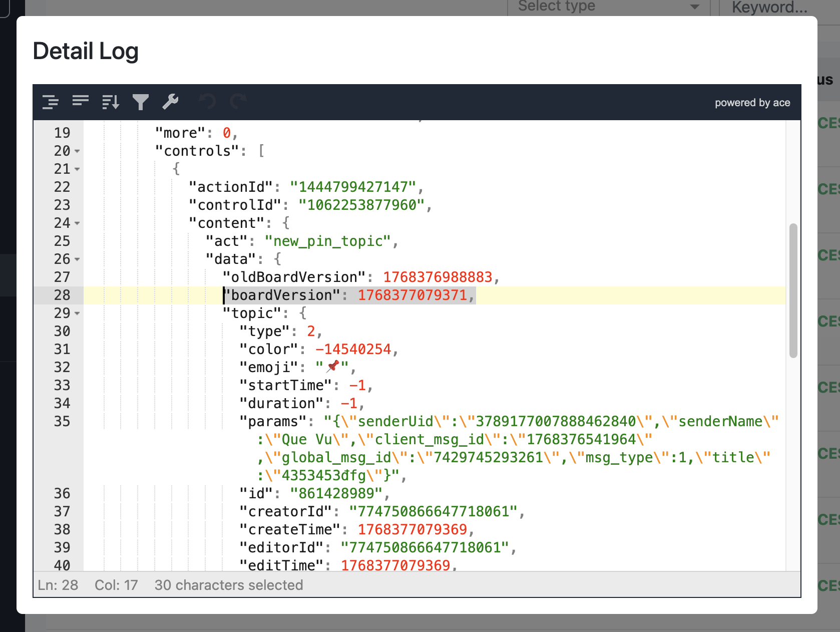The height and width of the screenshot is (632, 840).
Task: Click the oldBoardVersion number 1768376988883
Action: pos(438,277)
